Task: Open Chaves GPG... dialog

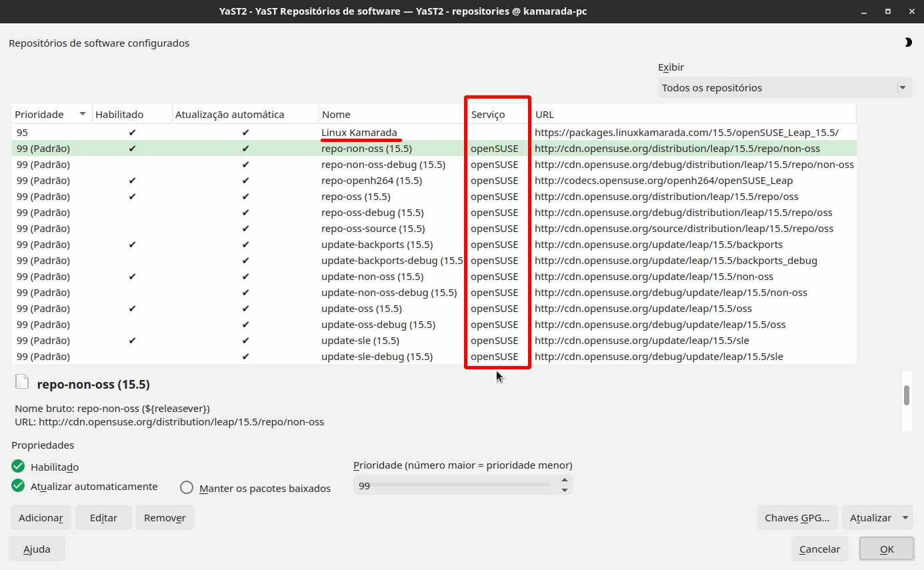Action: coord(797,517)
